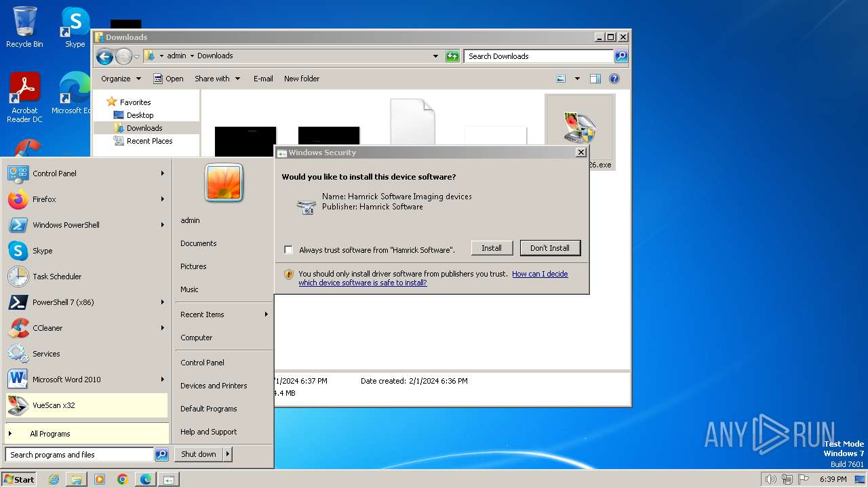Open Shut down options arrow

point(227,455)
